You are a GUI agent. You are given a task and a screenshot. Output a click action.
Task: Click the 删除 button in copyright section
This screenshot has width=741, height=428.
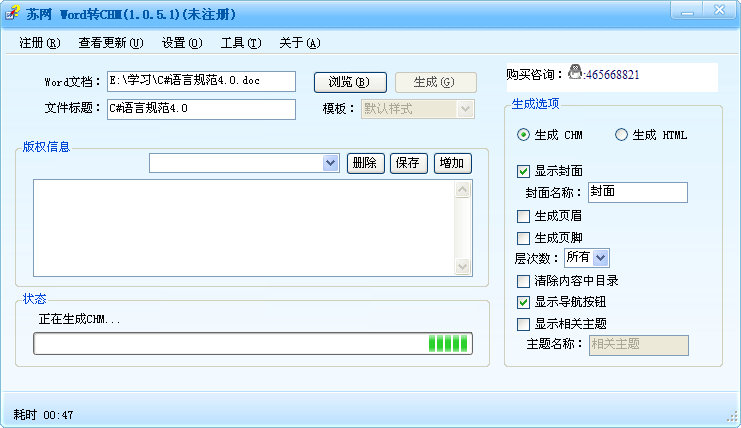tap(365, 163)
